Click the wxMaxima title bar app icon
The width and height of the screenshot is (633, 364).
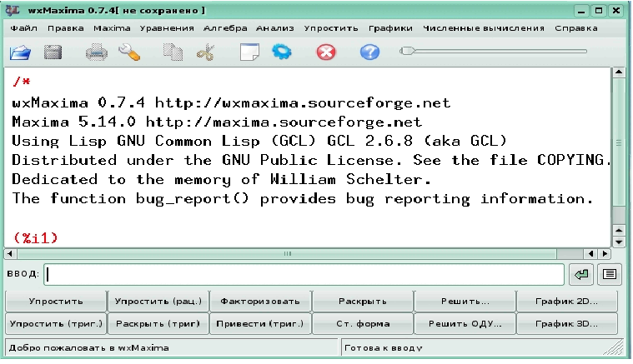click(13, 11)
